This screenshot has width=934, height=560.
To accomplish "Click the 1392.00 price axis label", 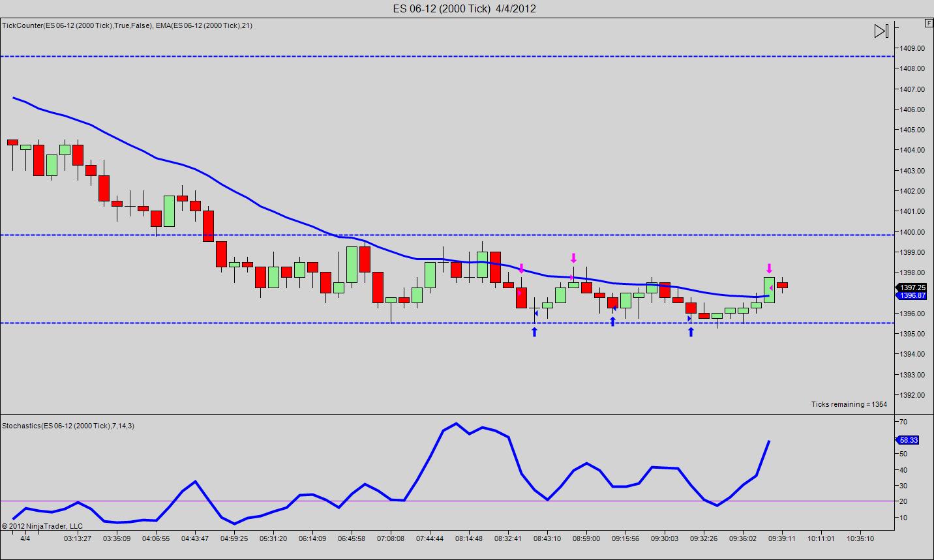I will (x=912, y=395).
